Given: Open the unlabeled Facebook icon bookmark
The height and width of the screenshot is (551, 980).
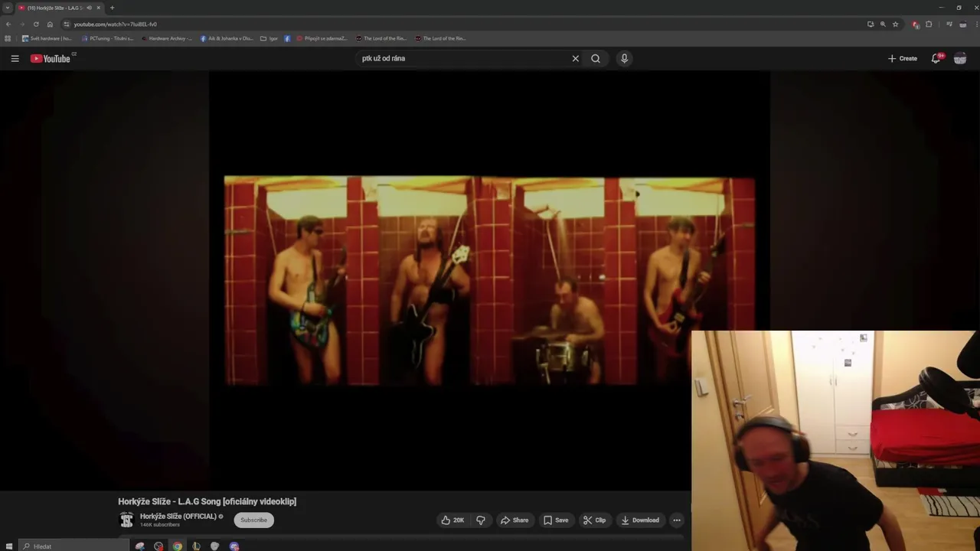Looking at the screenshot, I should point(287,38).
